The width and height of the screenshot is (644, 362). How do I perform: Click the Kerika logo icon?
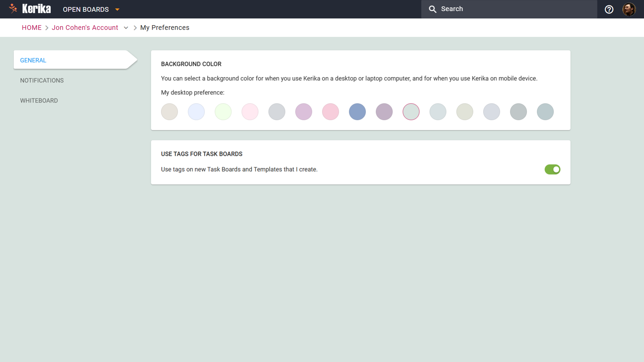(x=13, y=9)
